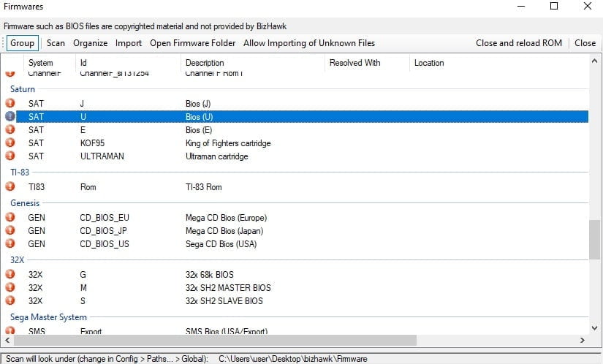Click Organize in the toolbar
603x364 pixels.
[x=91, y=43]
